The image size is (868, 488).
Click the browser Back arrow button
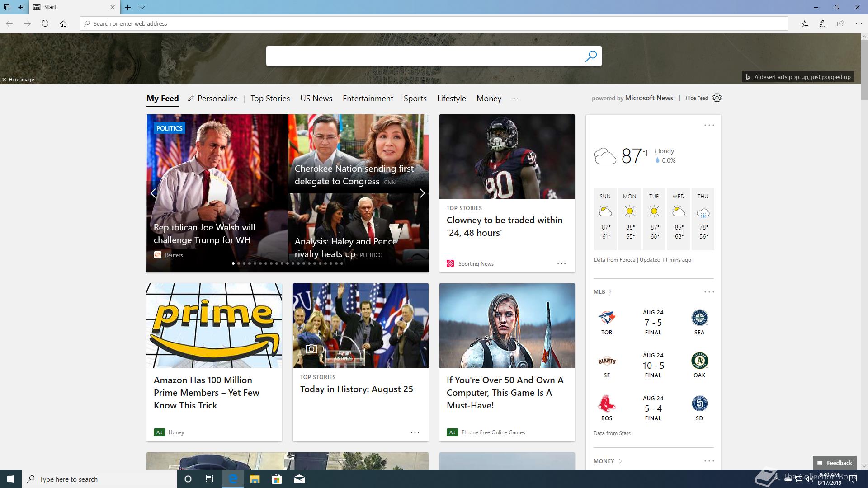pyautogui.click(x=9, y=23)
